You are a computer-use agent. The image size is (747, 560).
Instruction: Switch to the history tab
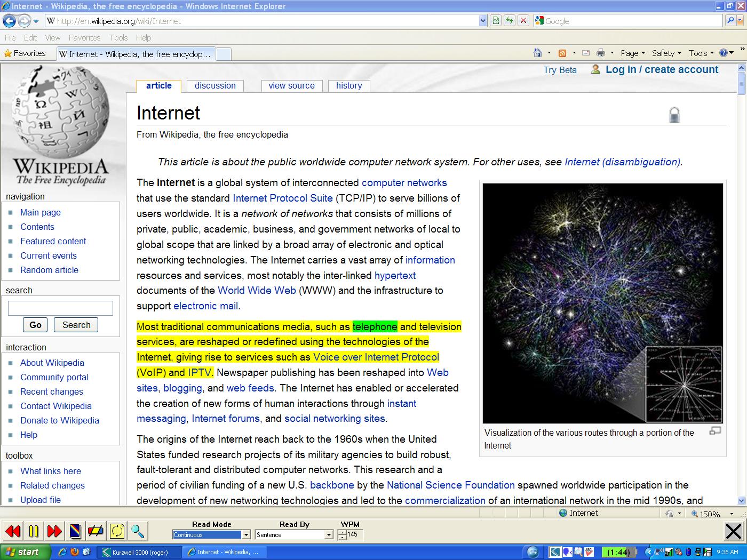(x=349, y=85)
